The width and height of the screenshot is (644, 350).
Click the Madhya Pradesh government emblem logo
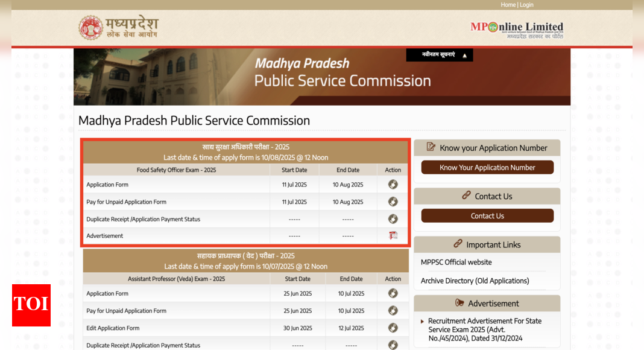click(91, 27)
